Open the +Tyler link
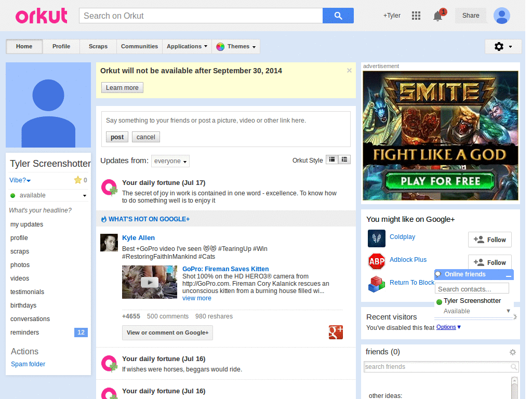Screen dimensions: 532x399 pos(392,16)
